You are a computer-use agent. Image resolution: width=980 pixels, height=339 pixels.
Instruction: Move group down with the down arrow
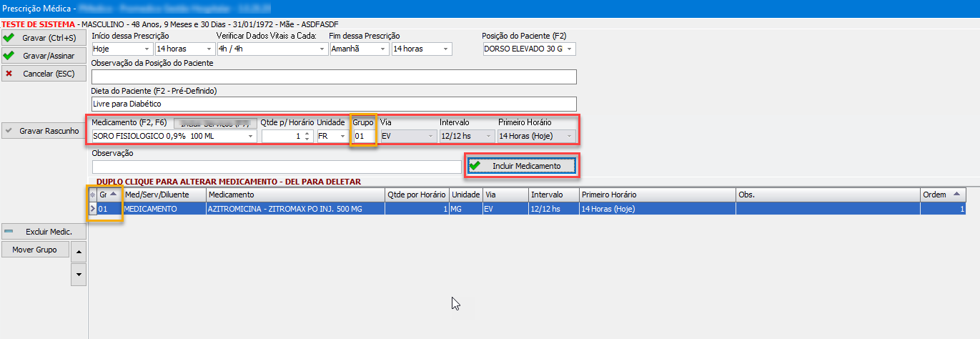click(79, 273)
